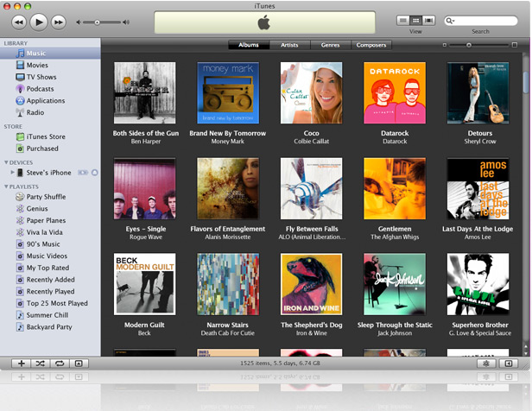Image resolution: width=532 pixels, height=411 pixels.
Task: Open the Genius playlist
Action: pos(50,209)
